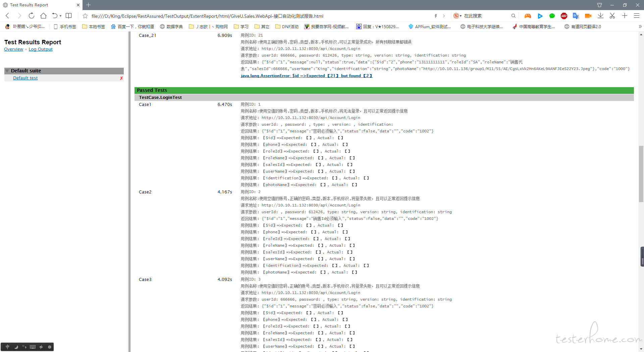
Task: Collapse the Default suite triangle
Action: [x=7, y=71]
